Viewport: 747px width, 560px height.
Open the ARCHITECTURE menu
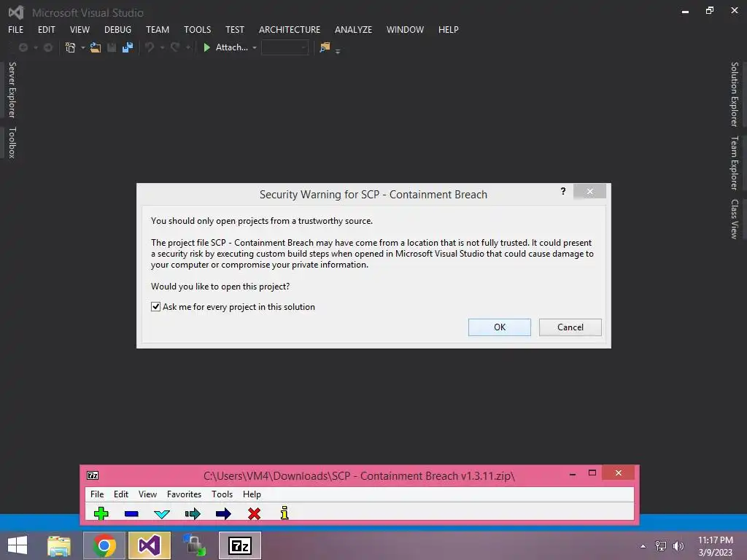pyautogui.click(x=290, y=29)
